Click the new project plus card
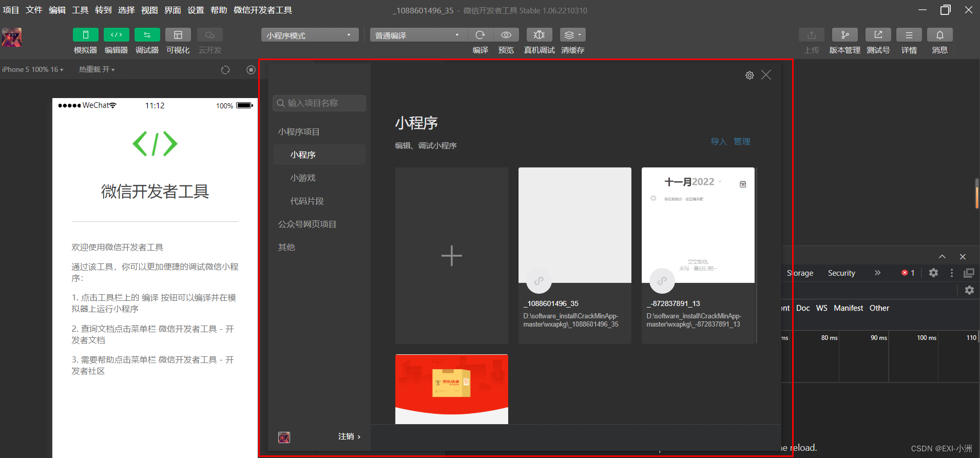 pos(452,256)
